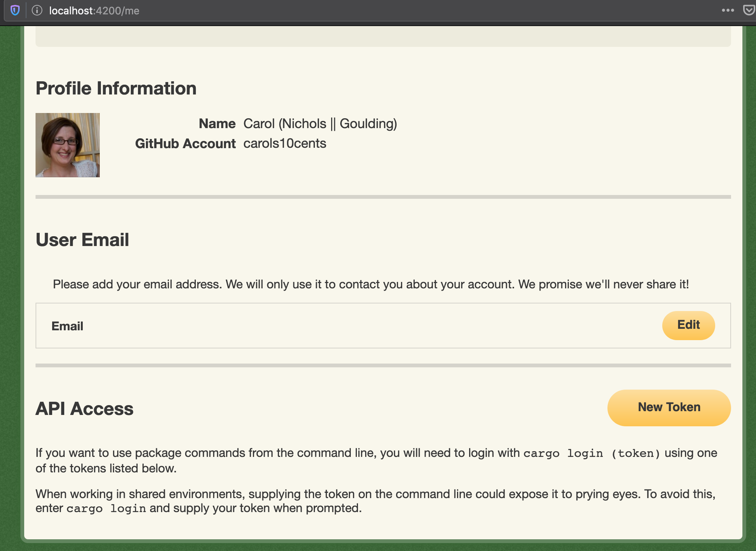Click the API Access heading

[84, 409]
